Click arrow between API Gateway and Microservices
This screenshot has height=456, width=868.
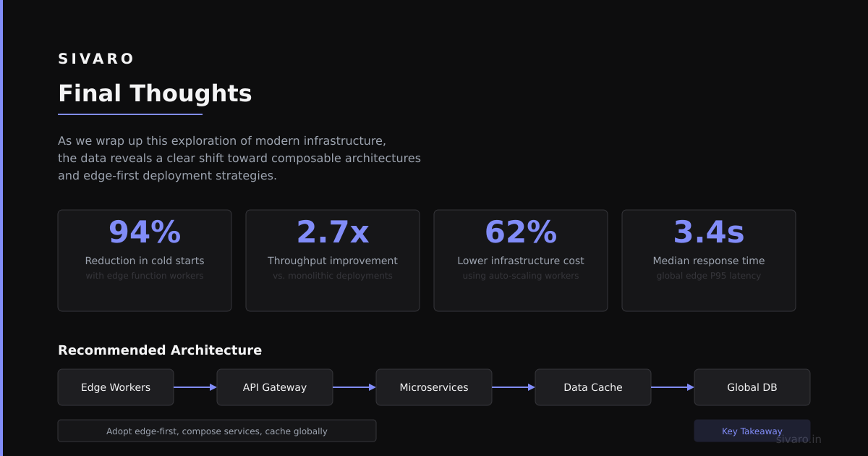tap(354, 387)
